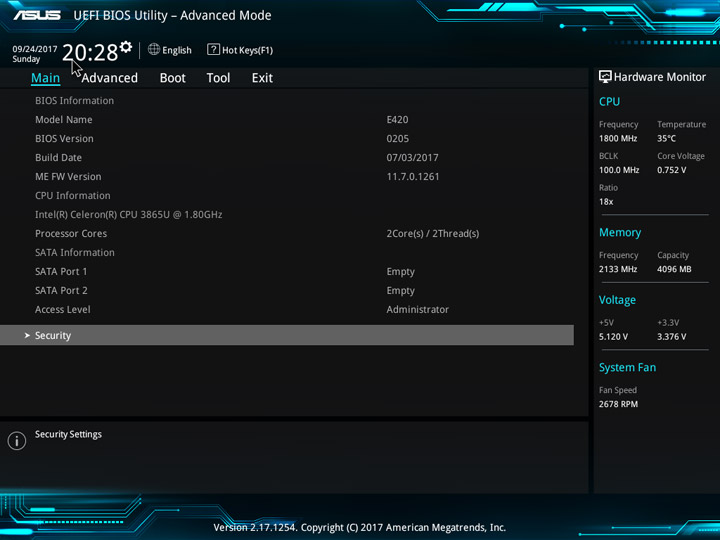The height and width of the screenshot is (540, 720).
Task: Click the ASUS logo
Action: point(37,15)
